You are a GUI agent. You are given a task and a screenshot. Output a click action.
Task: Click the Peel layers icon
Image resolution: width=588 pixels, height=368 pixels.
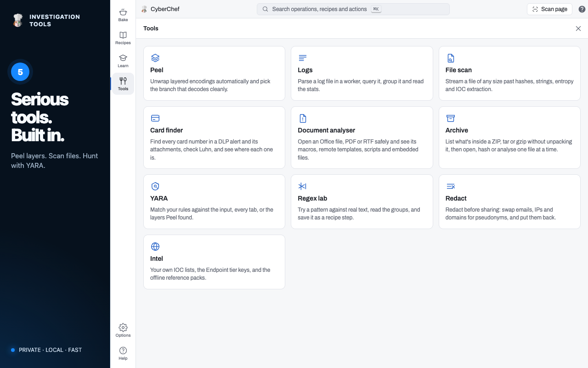(155, 58)
